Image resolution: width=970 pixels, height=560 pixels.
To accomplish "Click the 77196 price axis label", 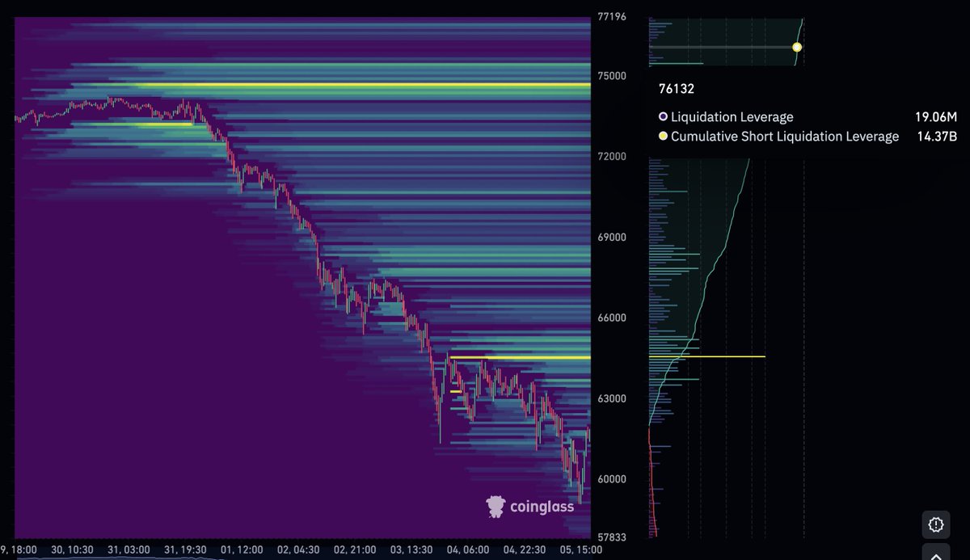I will coord(612,16).
